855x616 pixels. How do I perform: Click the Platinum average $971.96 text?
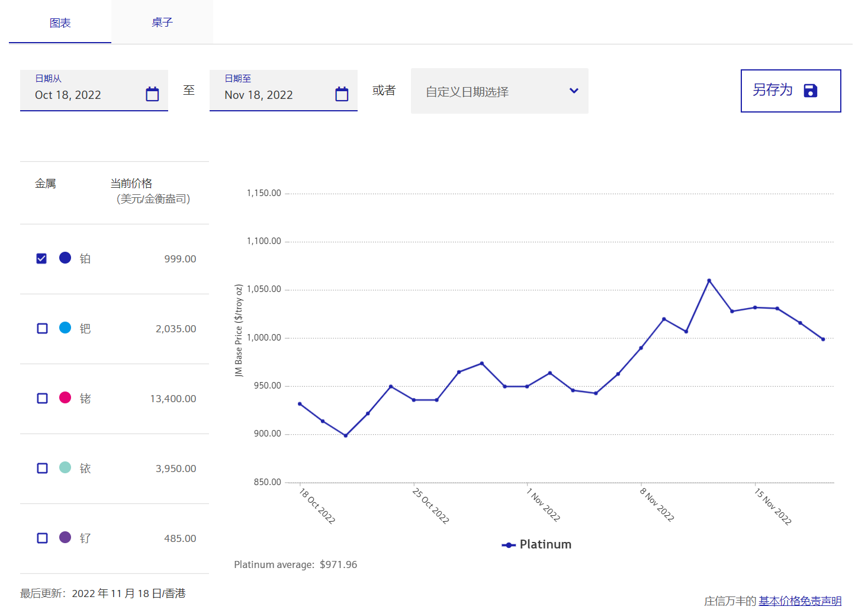tap(295, 564)
